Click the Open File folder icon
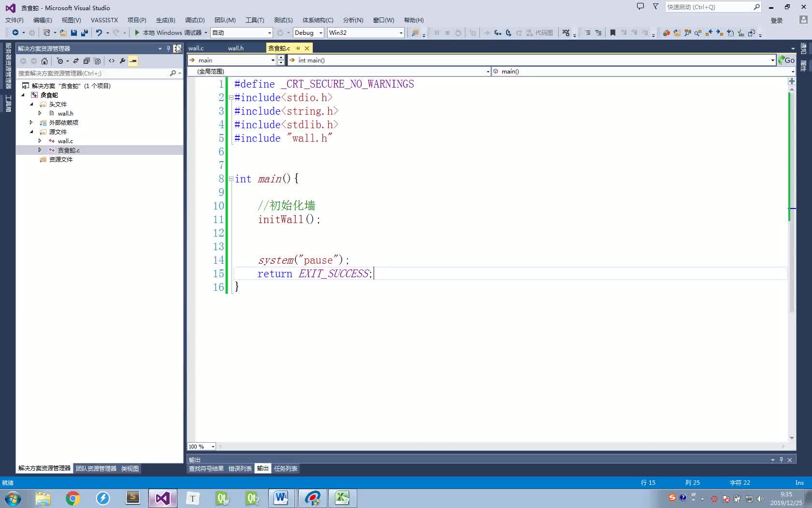Screen dimensions: 812x508 63,33
